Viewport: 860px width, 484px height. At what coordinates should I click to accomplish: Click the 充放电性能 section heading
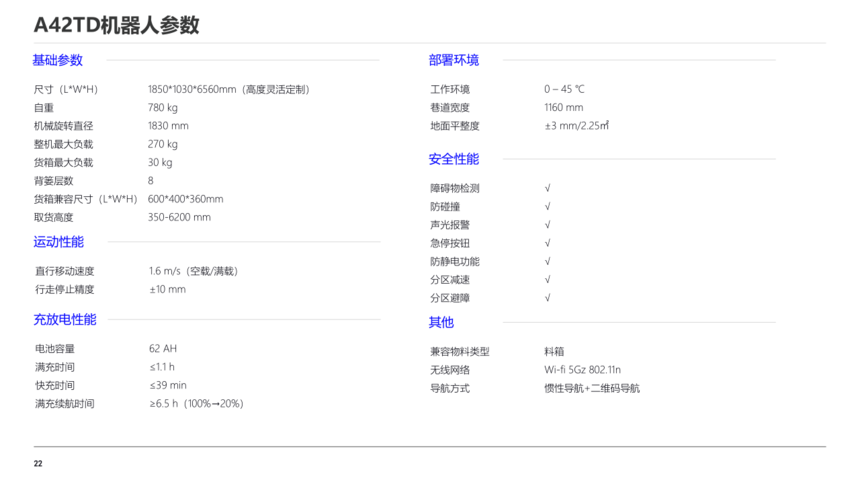(x=65, y=320)
